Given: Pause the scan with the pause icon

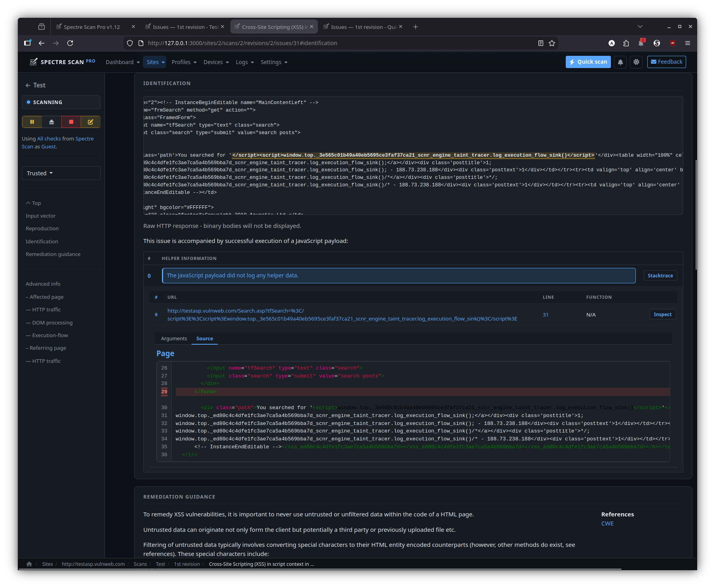Looking at the screenshot, I should tap(32, 122).
